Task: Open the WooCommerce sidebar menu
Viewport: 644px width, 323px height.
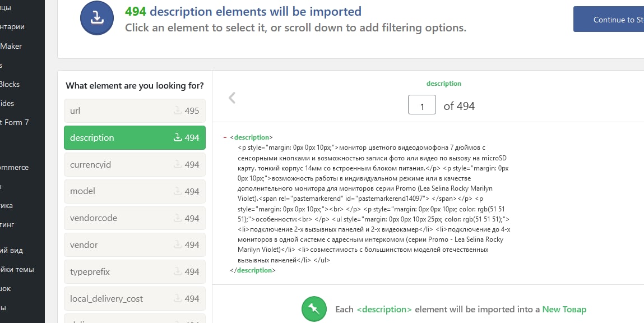Action: pos(15,167)
